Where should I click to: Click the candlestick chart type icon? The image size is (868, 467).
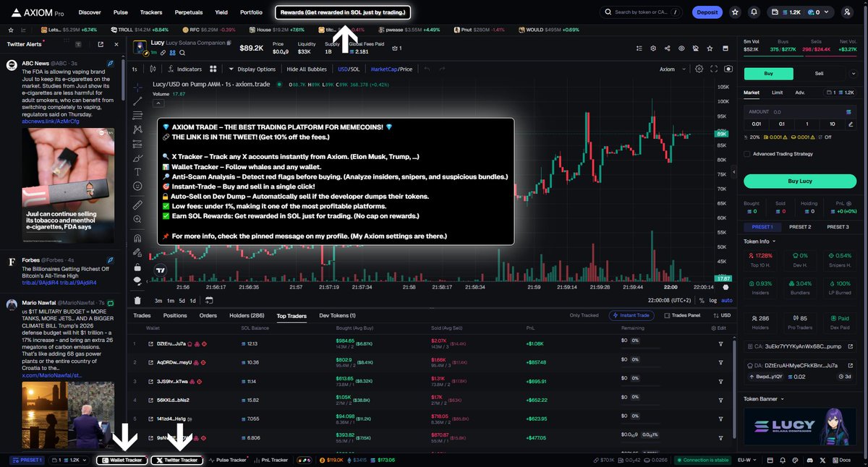[153, 69]
